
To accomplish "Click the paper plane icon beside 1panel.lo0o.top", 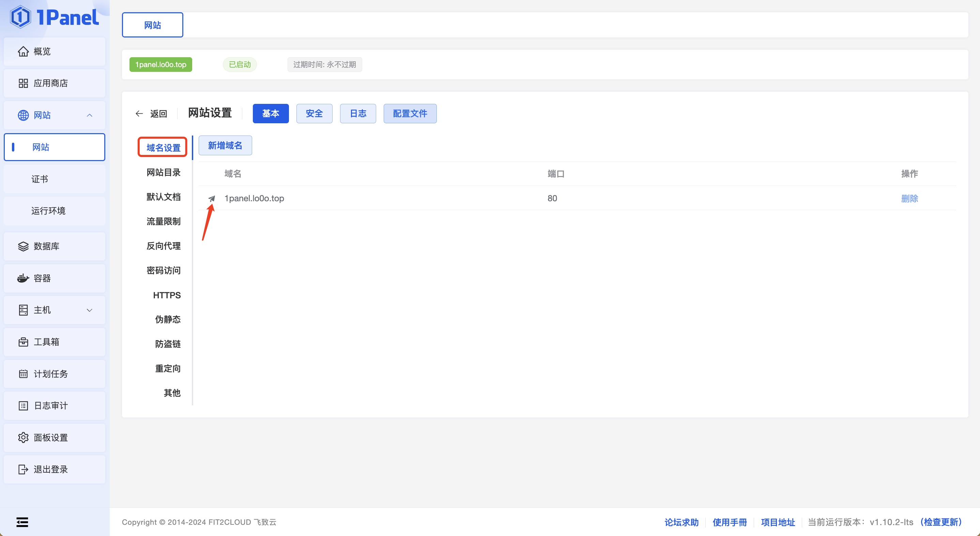I will [x=212, y=199].
